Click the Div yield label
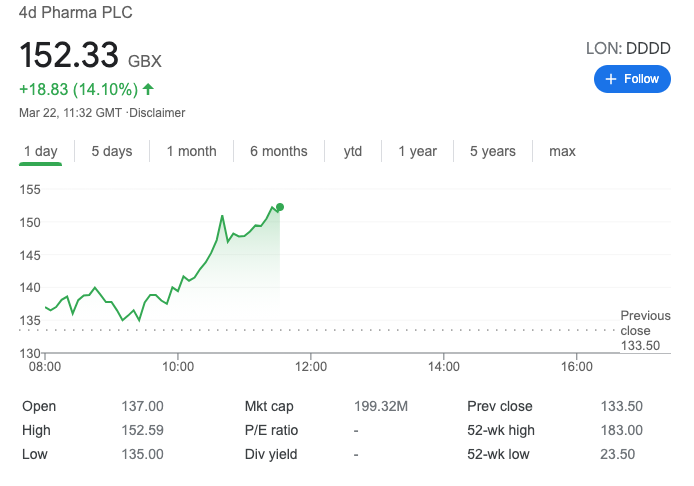 coord(271,454)
